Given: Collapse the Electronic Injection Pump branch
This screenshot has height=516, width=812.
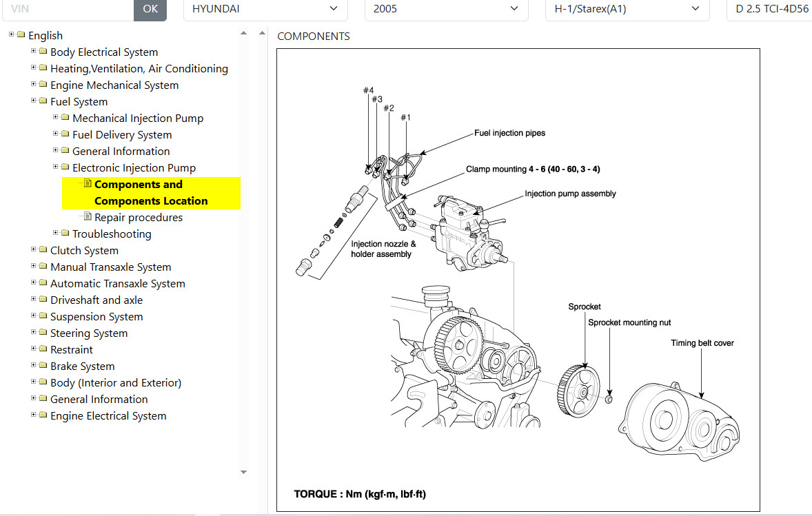Looking at the screenshot, I should coord(56,167).
